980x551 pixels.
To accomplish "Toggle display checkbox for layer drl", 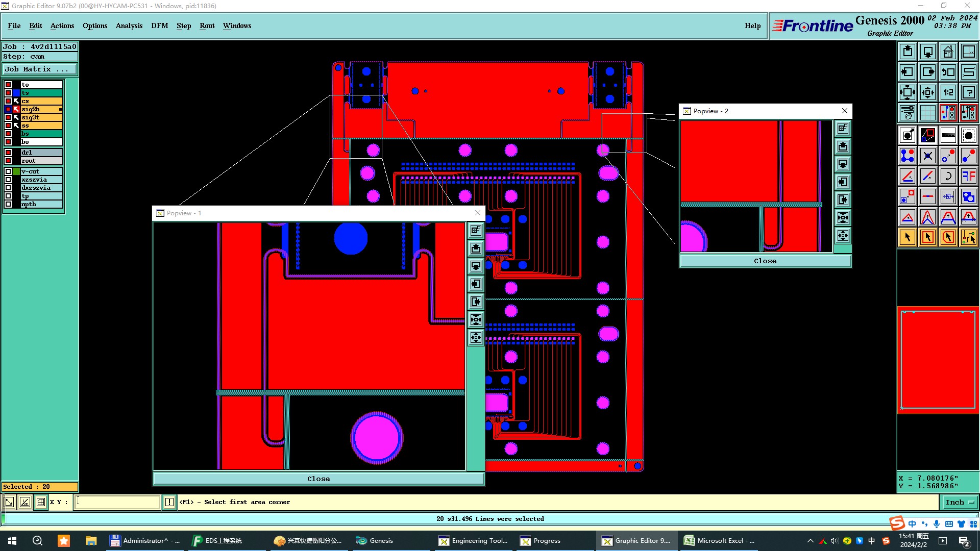I will tap(8, 153).
